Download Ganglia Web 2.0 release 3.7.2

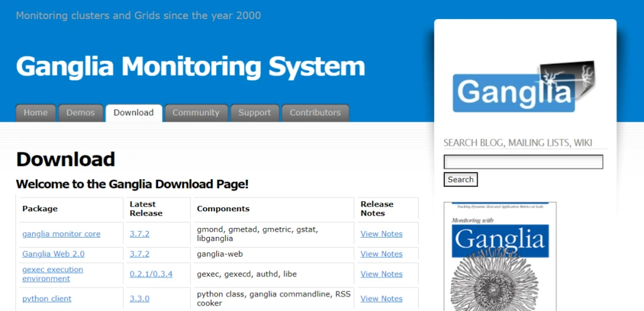140,254
